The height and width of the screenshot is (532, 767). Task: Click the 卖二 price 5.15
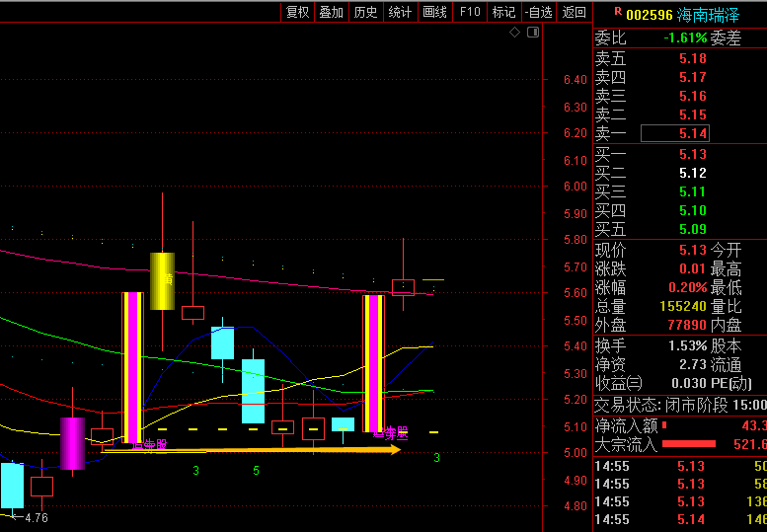[x=693, y=114]
